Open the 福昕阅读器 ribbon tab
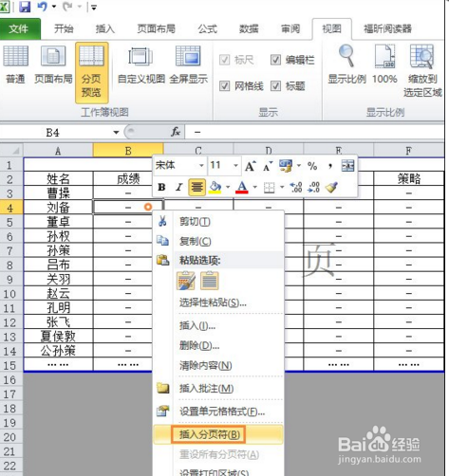This screenshot has width=449, height=476. click(387, 29)
